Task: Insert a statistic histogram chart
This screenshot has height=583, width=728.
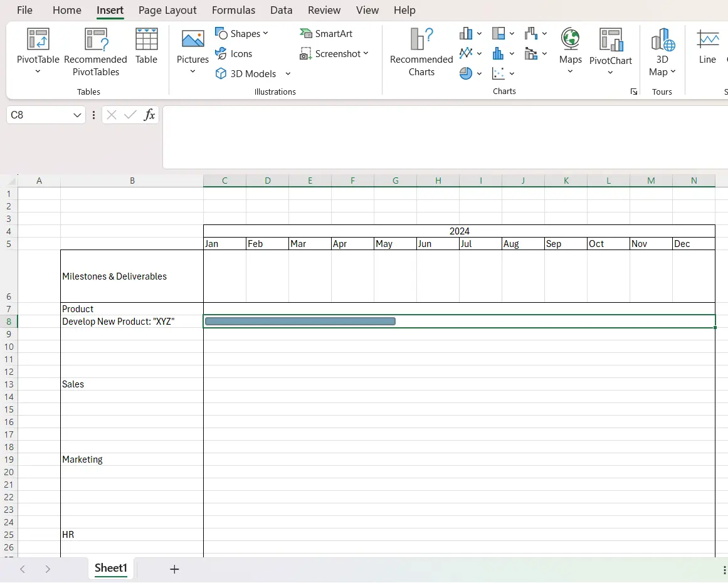Action: coord(499,53)
